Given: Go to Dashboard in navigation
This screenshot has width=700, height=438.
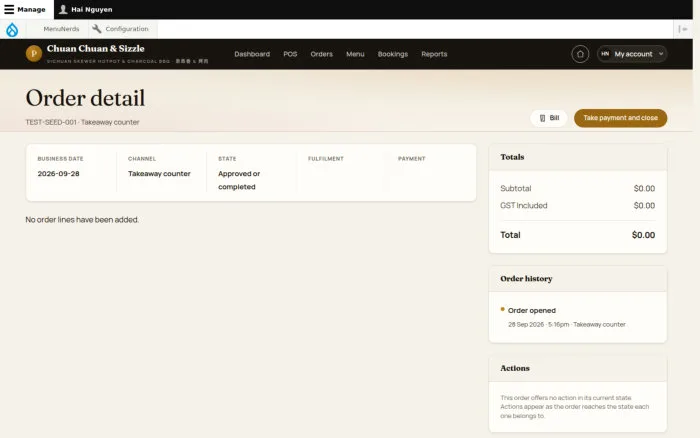Looking at the screenshot, I should (252, 54).
